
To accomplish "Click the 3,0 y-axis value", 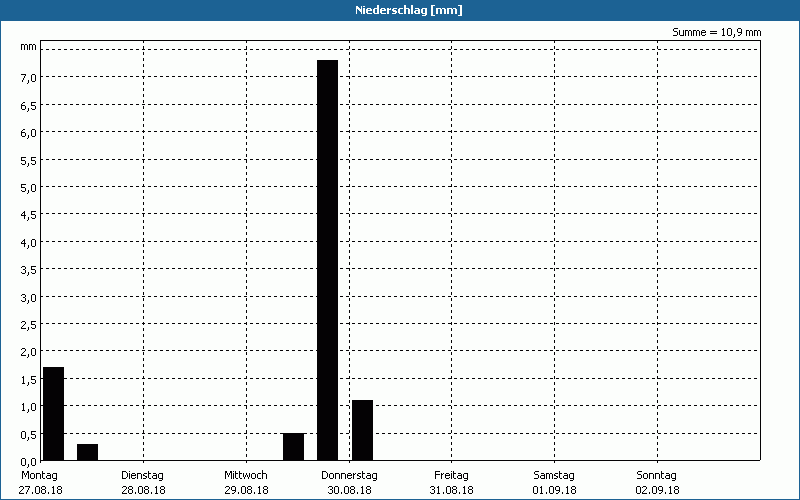I will [x=29, y=298].
